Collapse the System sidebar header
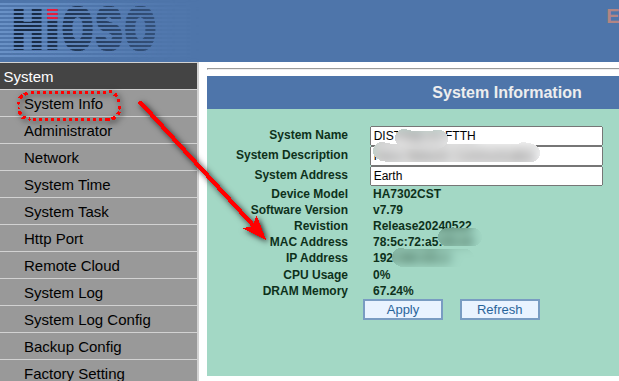The height and width of the screenshot is (381, 619). click(98, 76)
